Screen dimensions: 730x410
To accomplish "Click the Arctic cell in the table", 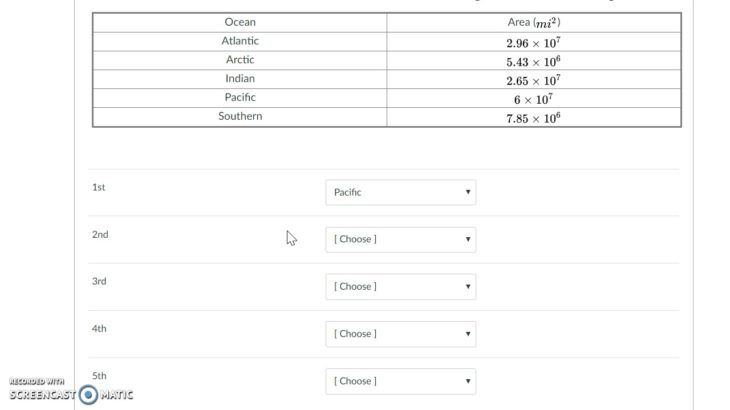I will coord(240,60).
